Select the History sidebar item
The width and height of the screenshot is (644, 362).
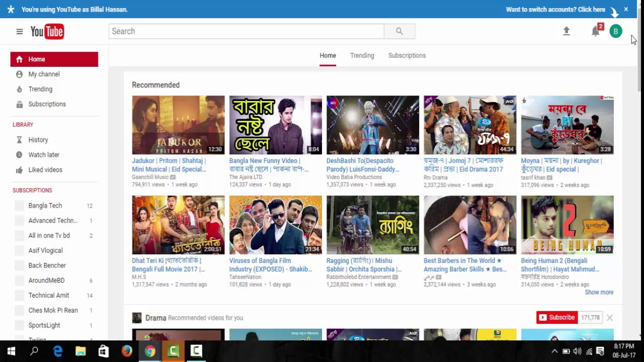click(38, 139)
